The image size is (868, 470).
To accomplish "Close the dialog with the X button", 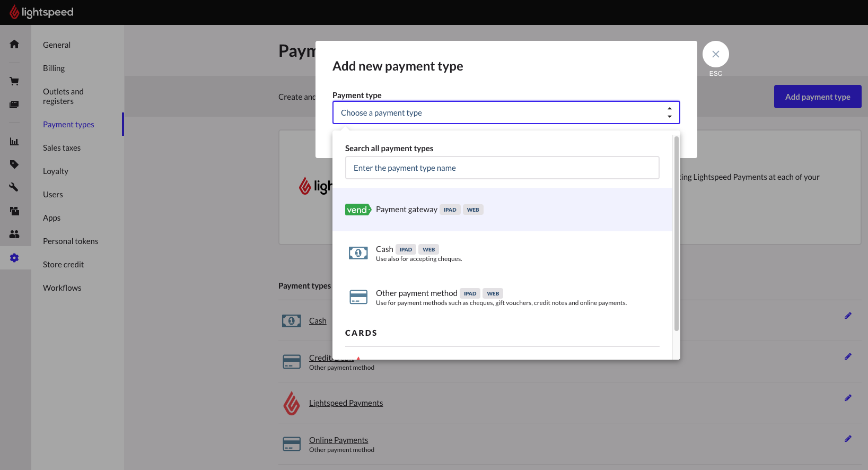I will pyautogui.click(x=715, y=54).
